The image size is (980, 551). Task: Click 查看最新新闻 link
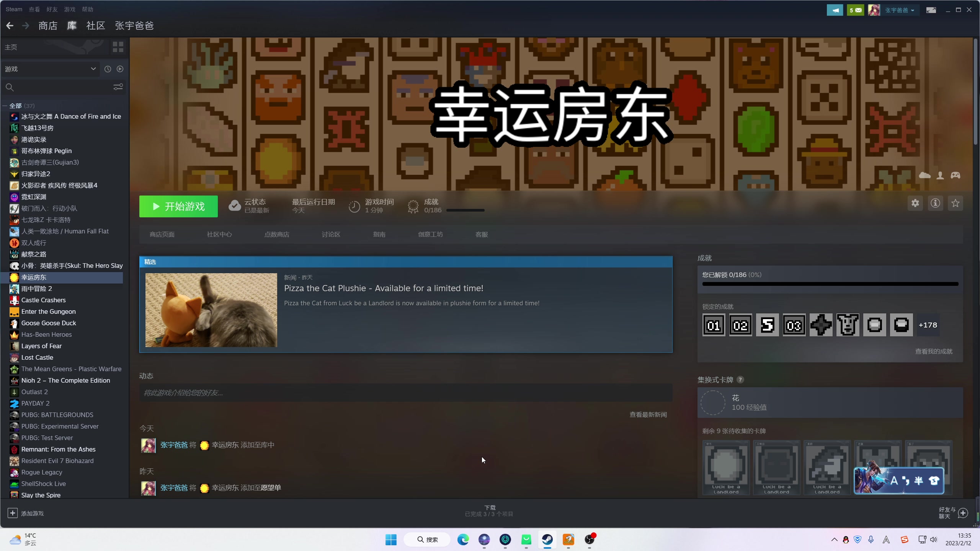(x=648, y=414)
